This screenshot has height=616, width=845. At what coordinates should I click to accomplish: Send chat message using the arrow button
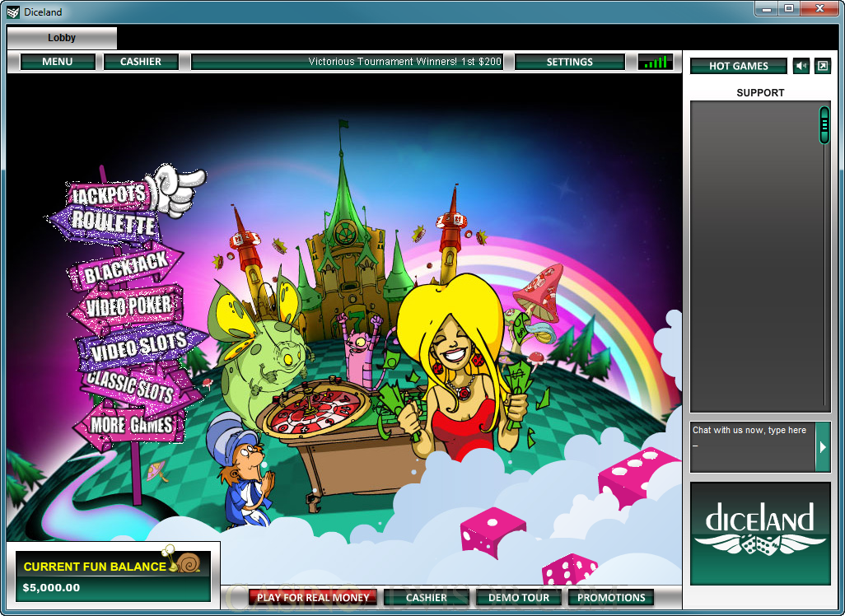click(823, 447)
